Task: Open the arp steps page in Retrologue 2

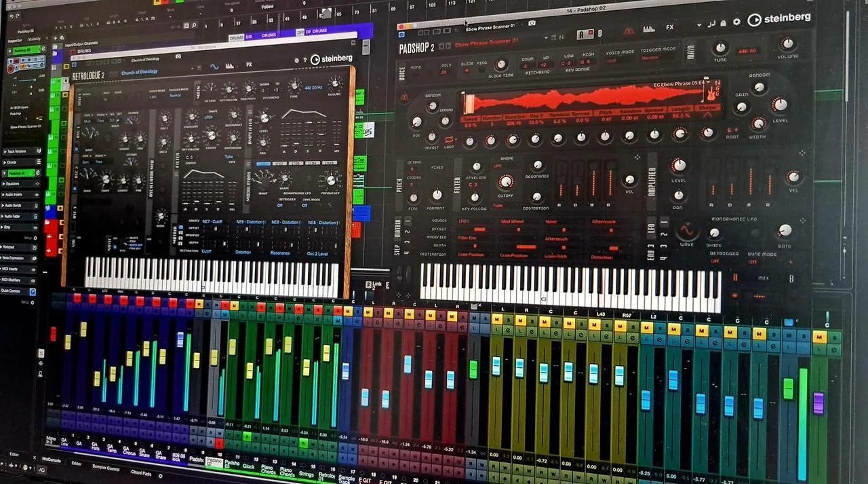Action: coord(229,66)
